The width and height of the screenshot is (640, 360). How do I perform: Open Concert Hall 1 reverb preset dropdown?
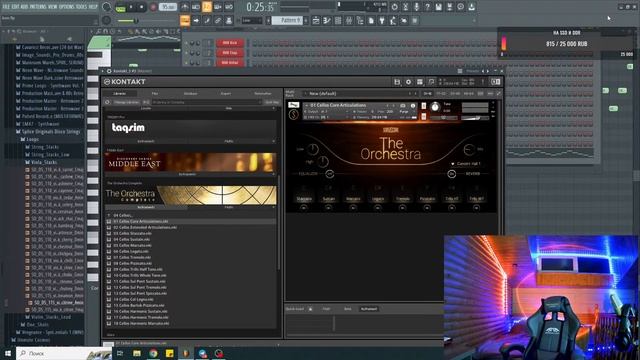click(466, 164)
